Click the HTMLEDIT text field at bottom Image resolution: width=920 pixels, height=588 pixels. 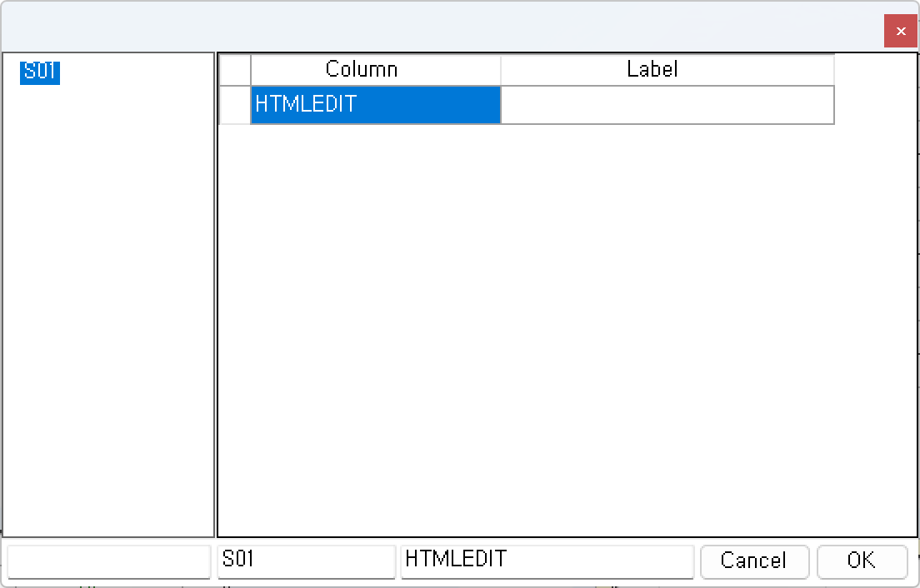547,561
